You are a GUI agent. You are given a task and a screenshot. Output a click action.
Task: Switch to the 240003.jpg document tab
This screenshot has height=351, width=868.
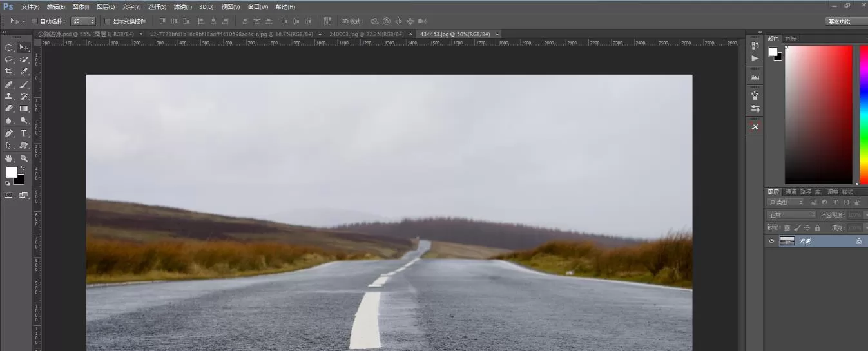click(x=367, y=33)
